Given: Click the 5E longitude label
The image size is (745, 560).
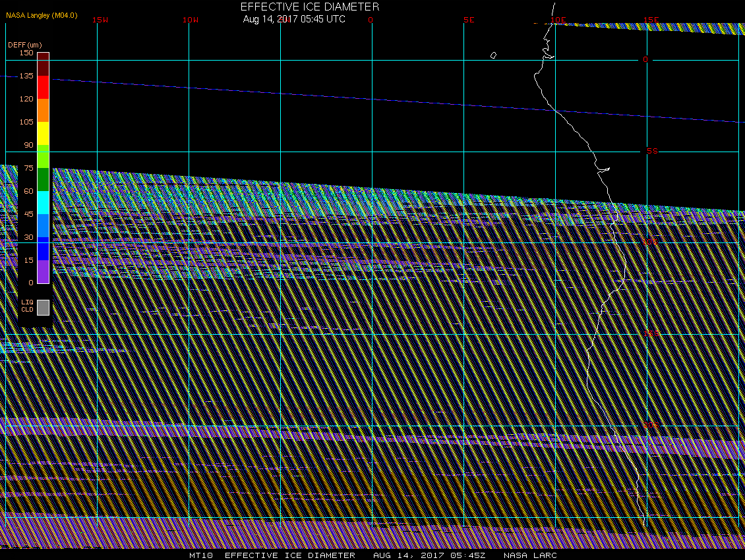Looking at the screenshot, I should point(469,20).
